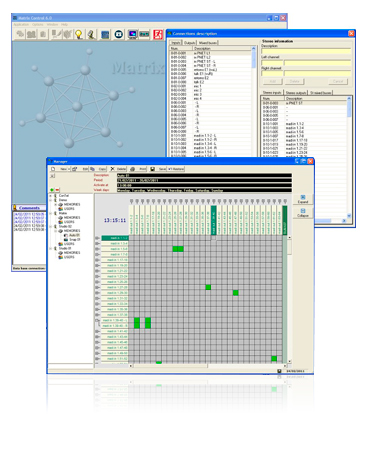Screen dimensions: 375x450
Task: Click the Save floppy icon in Manager toolbar
Action: point(152,169)
